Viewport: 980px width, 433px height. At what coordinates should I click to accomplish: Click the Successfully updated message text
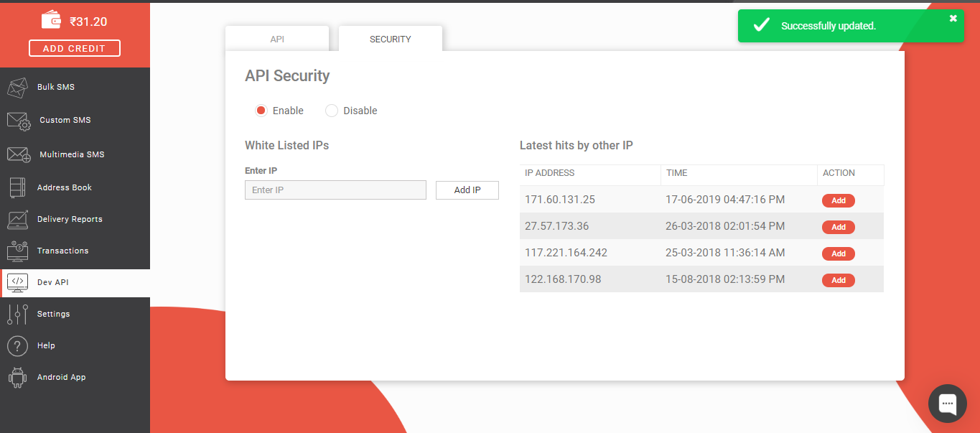pyautogui.click(x=829, y=26)
